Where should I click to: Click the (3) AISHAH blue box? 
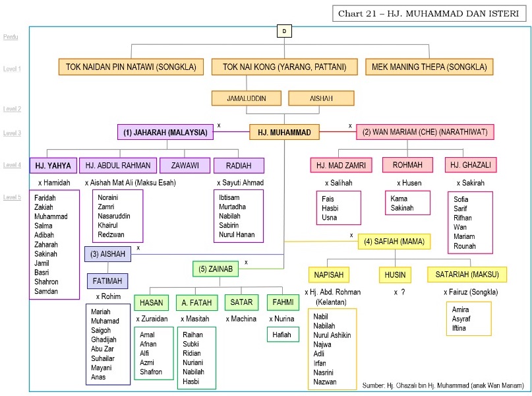[107, 254]
